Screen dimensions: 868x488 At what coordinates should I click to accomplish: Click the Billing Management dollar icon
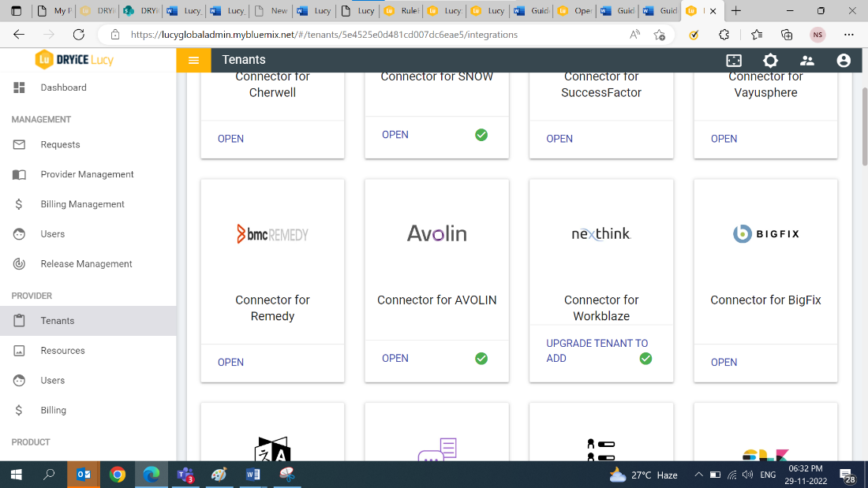[20, 204]
